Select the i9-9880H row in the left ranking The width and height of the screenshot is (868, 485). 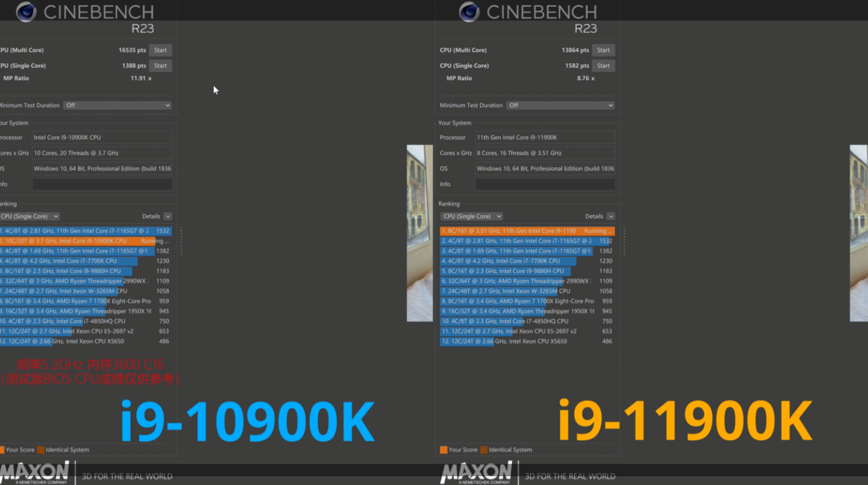[x=86, y=271]
